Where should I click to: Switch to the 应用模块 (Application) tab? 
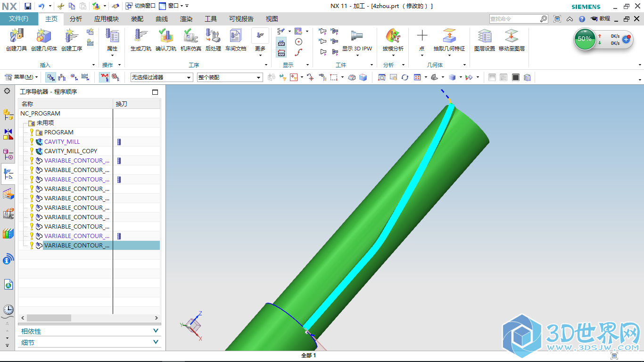pos(107,19)
